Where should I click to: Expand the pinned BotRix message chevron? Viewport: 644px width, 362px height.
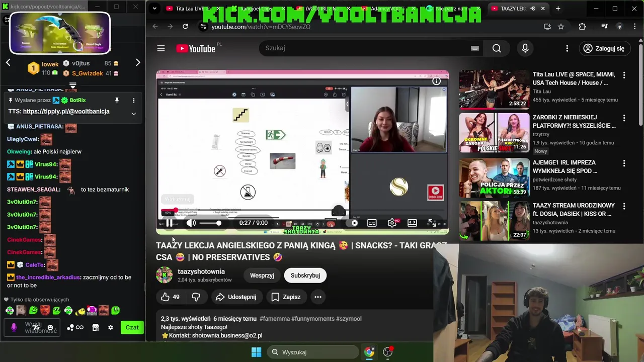pos(133,114)
